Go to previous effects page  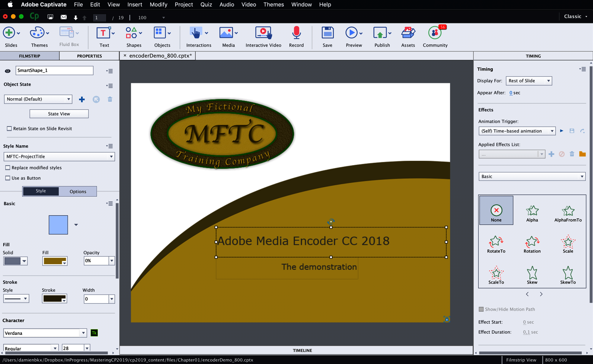(x=527, y=294)
